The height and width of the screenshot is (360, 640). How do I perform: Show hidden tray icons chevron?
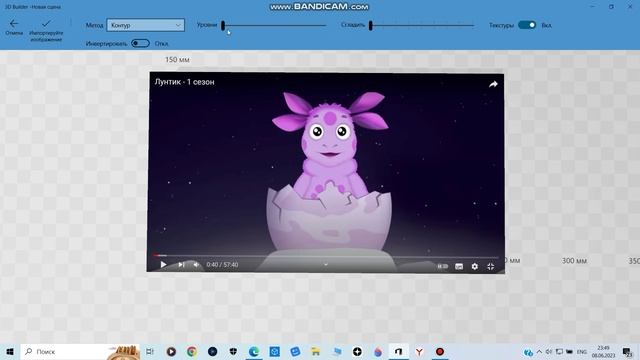[x=539, y=351]
